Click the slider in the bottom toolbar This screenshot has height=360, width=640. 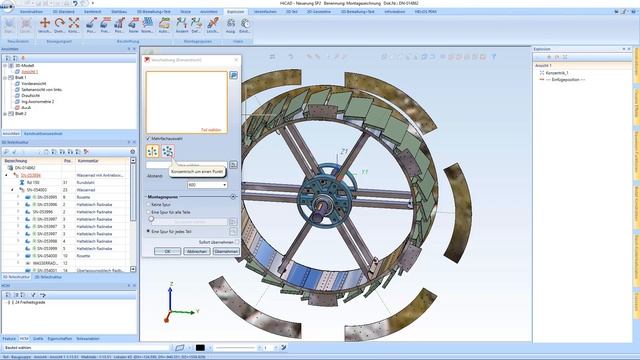pyautogui.click(x=236, y=348)
